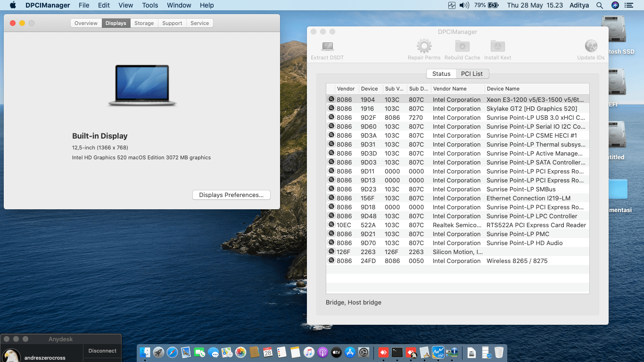
Task: Click magnifier icon on Sunrise Point-LP HD Audio row
Action: tap(331, 243)
